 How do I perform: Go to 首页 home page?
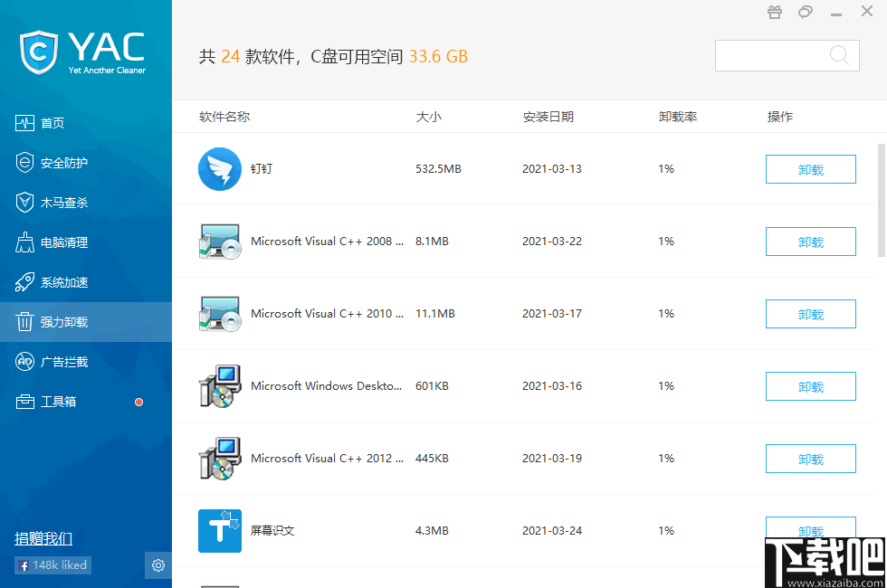(x=86, y=123)
